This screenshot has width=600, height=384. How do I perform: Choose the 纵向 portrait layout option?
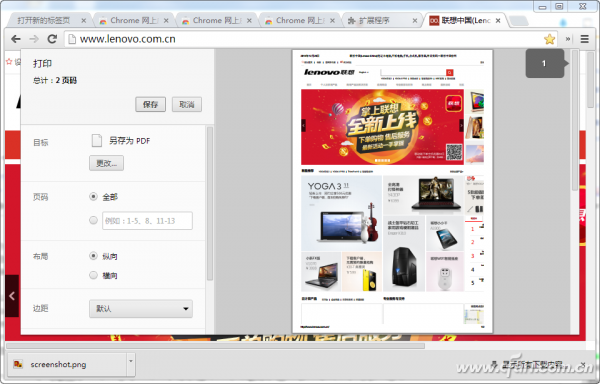(93, 255)
